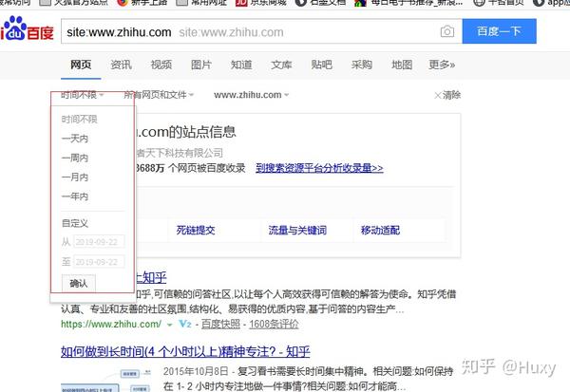Open the www.zhihu.com site filter dropdown
Viewport: 570px width, 392px height.
tap(251, 95)
